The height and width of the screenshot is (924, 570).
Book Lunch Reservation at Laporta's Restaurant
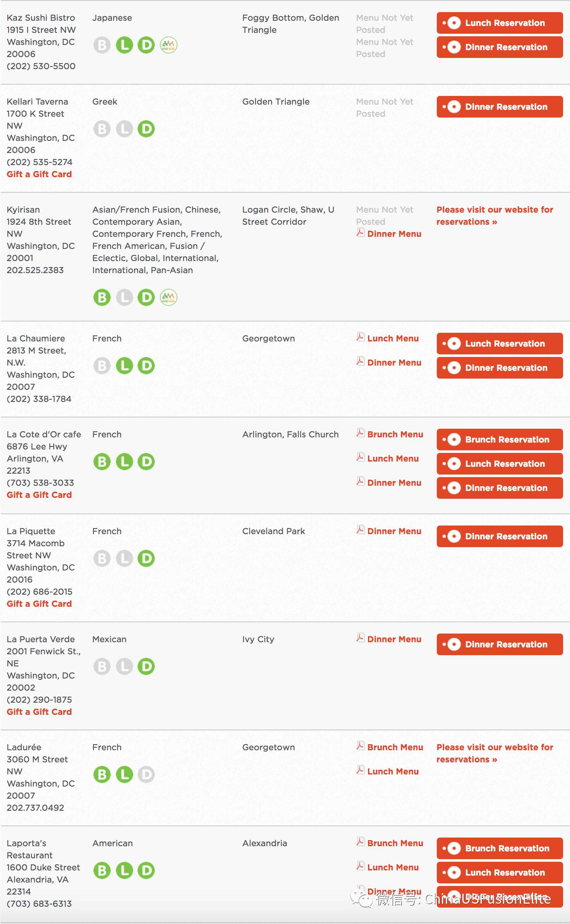tap(500, 873)
